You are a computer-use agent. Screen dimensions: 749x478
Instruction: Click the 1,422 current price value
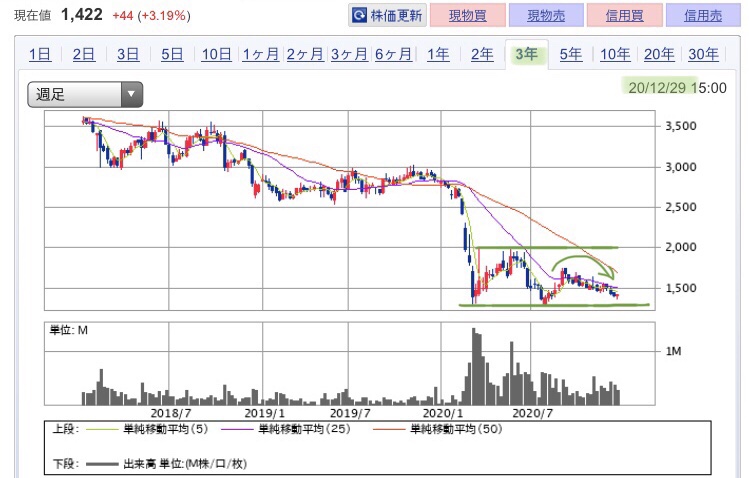click(x=82, y=14)
